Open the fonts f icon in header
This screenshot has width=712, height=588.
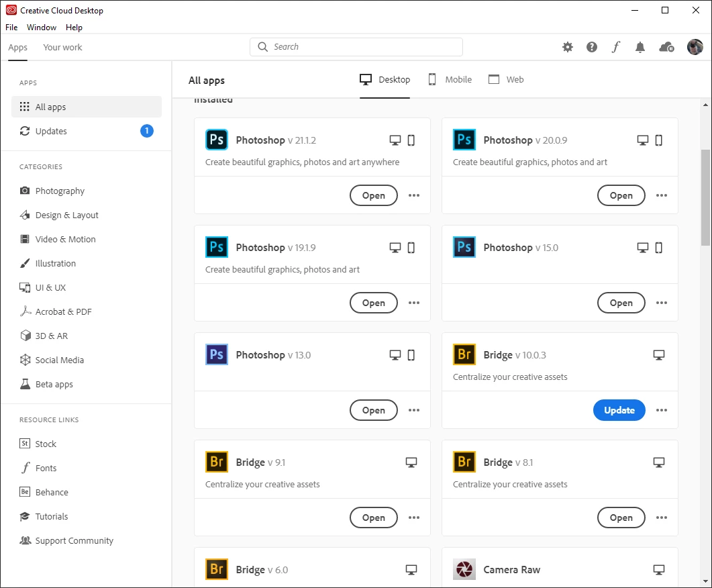coord(616,47)
